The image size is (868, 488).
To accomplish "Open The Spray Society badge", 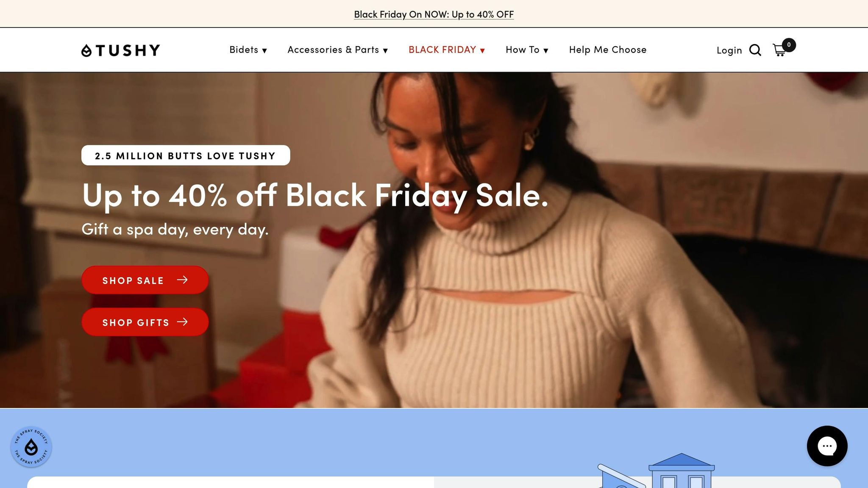I will [31, 447].
